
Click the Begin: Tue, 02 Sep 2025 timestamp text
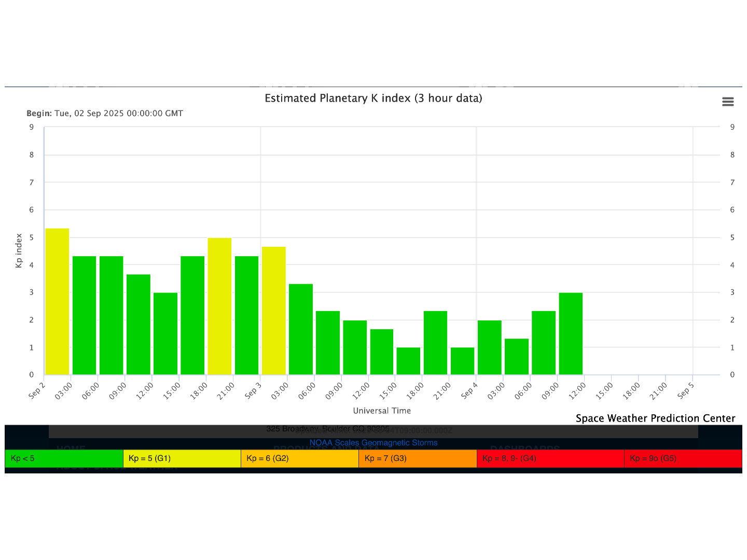pos(105,113)
